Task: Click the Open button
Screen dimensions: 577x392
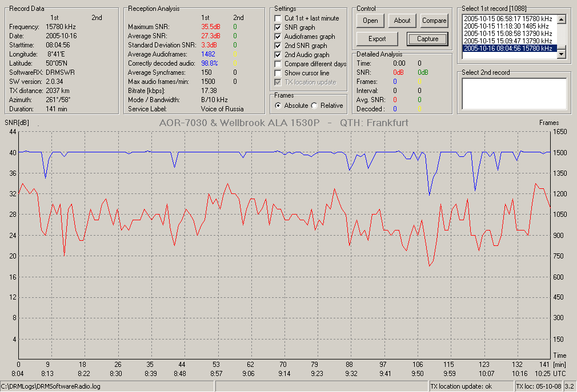Action: 370,21
